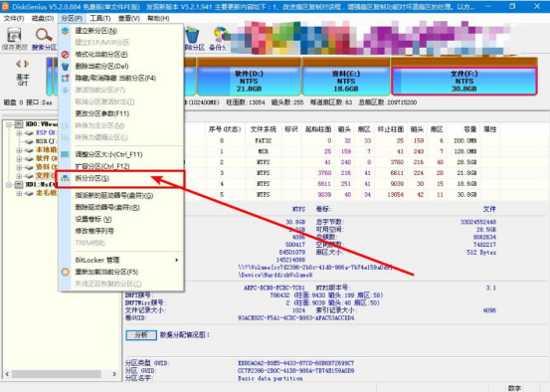Click the 备份分区 colorful toolbar icon
Screen dimensions: 550x392
tap(221, 36)
